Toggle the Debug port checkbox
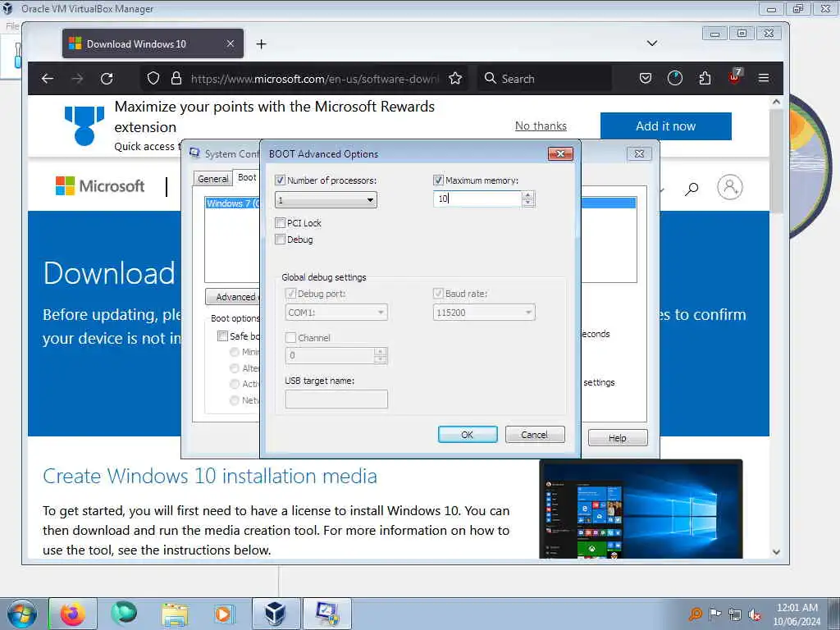The image size is (840, 630). 291,294
